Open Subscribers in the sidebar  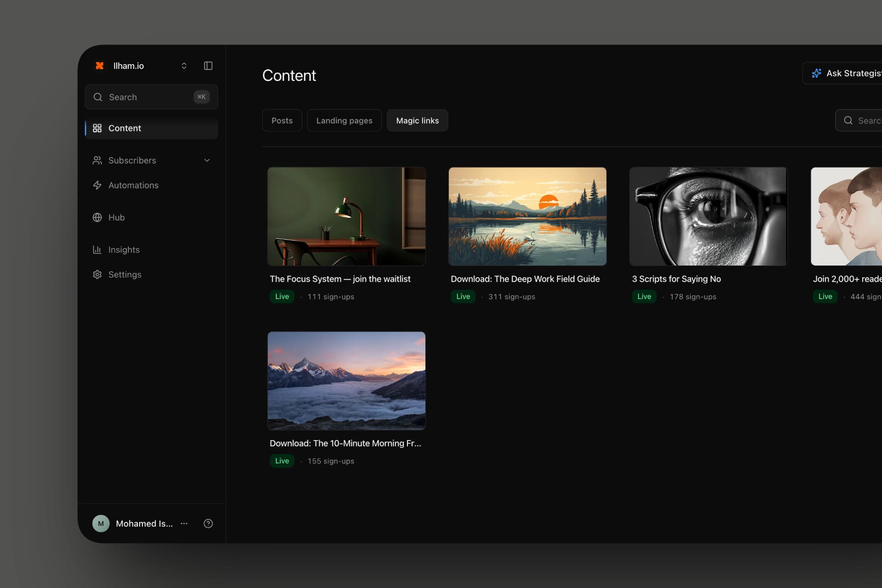[x=152, y=160]
